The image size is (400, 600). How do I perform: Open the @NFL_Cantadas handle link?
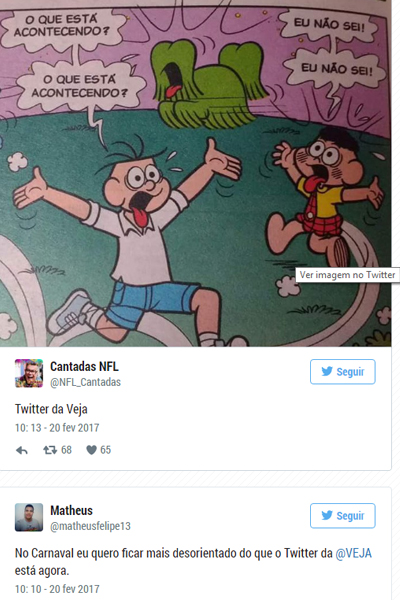pos(85,382)
